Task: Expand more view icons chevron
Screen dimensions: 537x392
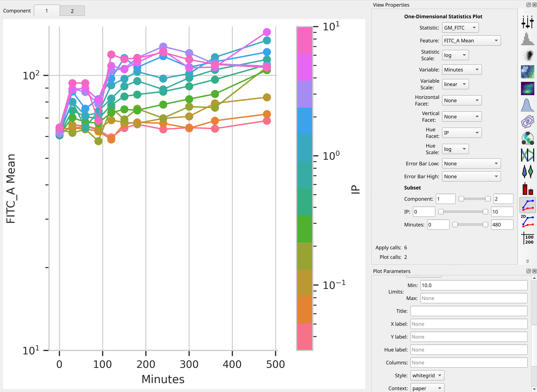Action: coord(527,261)
